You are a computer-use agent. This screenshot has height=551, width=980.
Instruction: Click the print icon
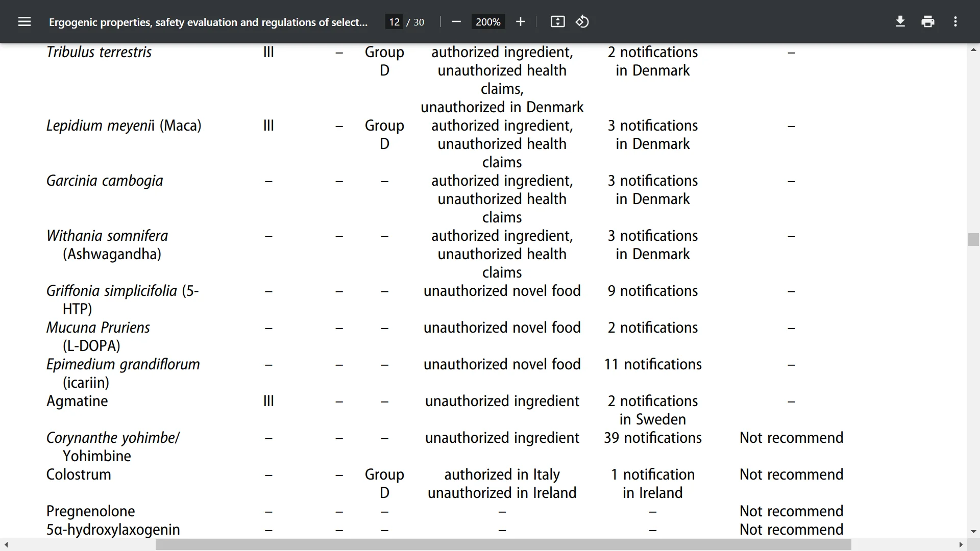pyautogui.click(x=929, y=21)
